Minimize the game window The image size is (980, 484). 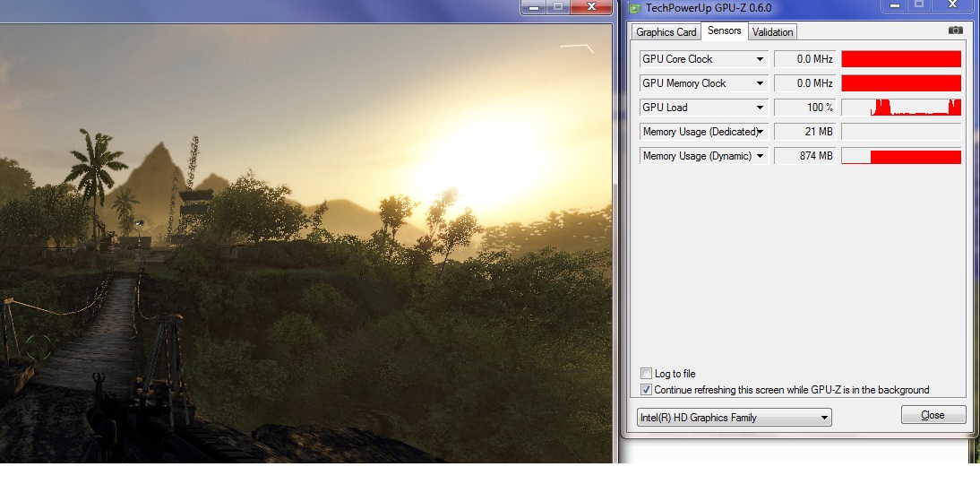pyautogui.click(x=534, y=6)
